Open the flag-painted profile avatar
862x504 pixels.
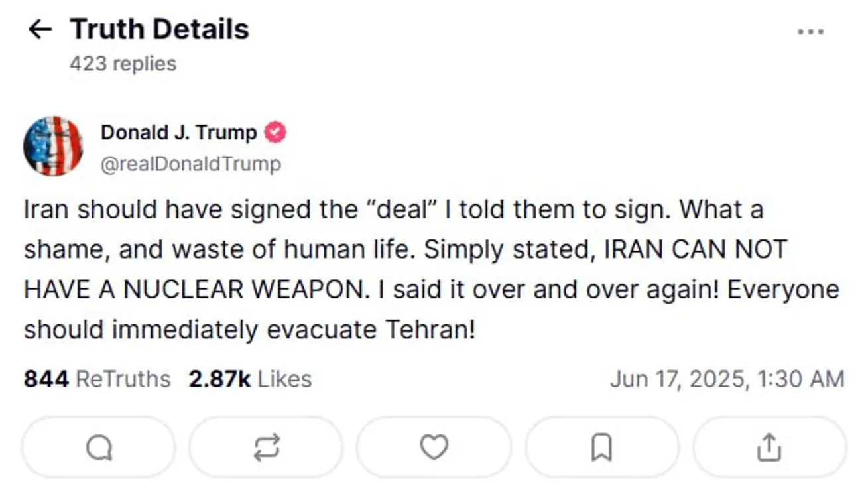click(53, 146)
